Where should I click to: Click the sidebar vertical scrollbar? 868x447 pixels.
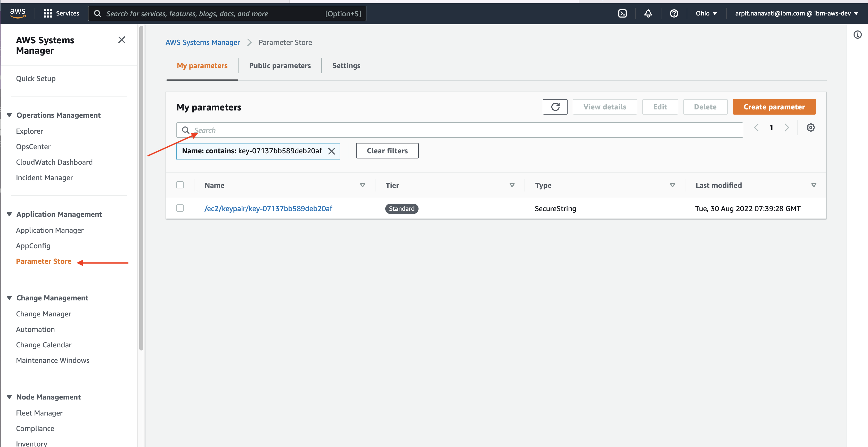pos(141,188)
